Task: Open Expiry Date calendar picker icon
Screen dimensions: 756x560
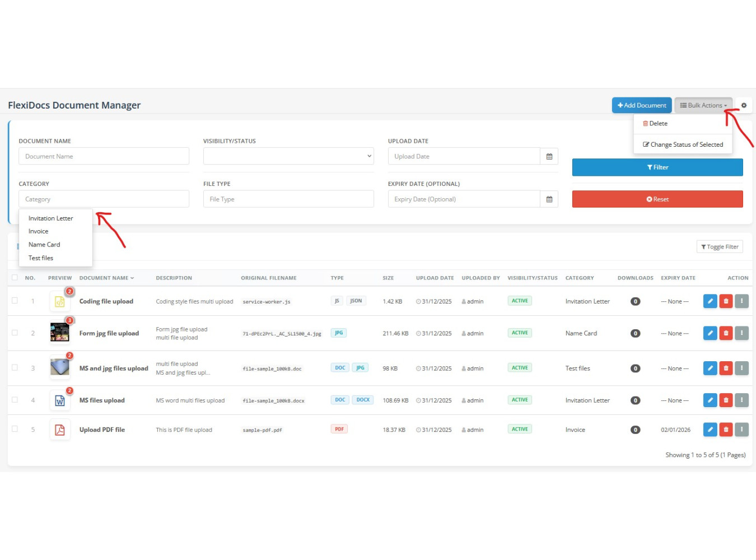Action: 549,199
